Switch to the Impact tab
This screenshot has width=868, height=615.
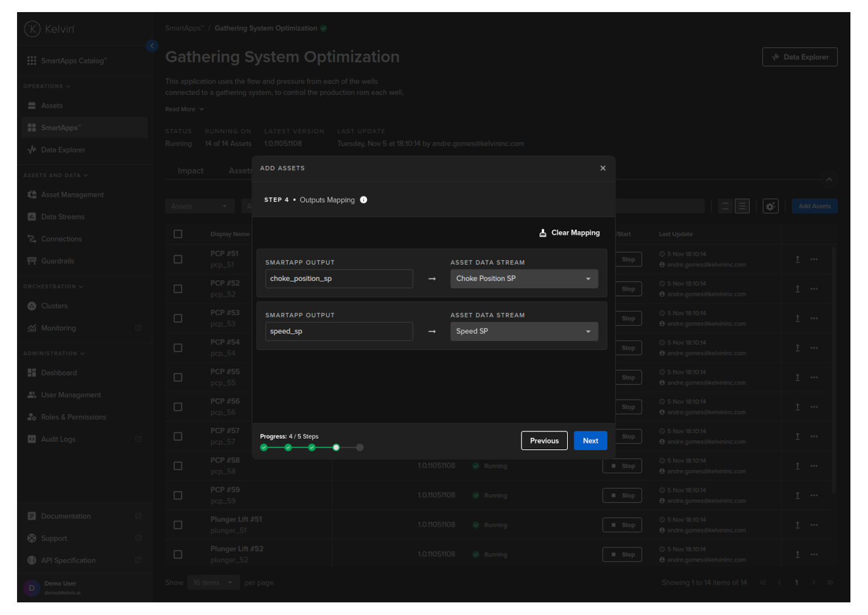190,171
